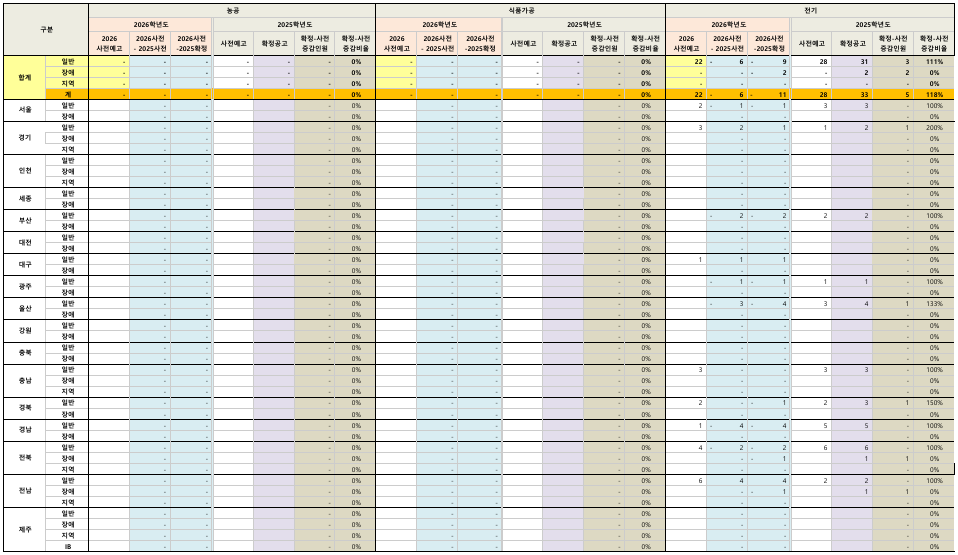Click 확정공고 column header under 전기
This screenshot has height=555, width=958.
pos(852,43)
